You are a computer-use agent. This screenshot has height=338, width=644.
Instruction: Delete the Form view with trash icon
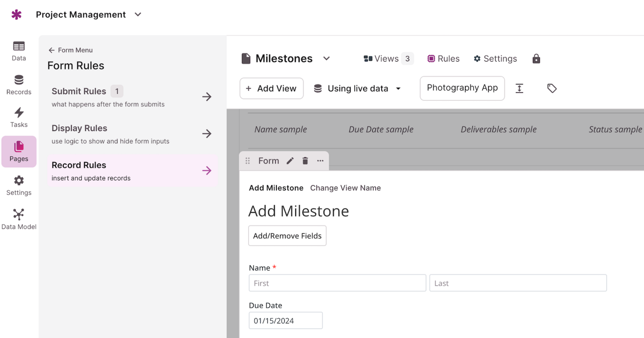[x=305, y=161]
